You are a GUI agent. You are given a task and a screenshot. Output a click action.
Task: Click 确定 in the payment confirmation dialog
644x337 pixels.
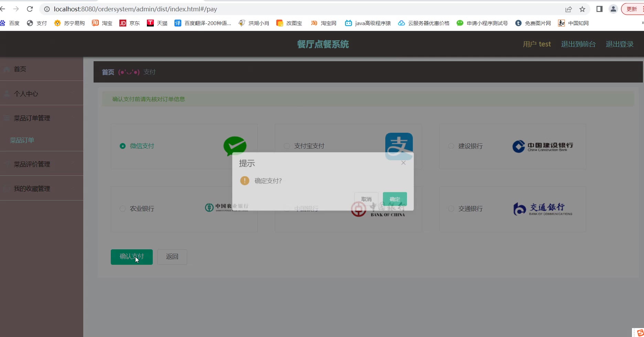tap(395, 199)
